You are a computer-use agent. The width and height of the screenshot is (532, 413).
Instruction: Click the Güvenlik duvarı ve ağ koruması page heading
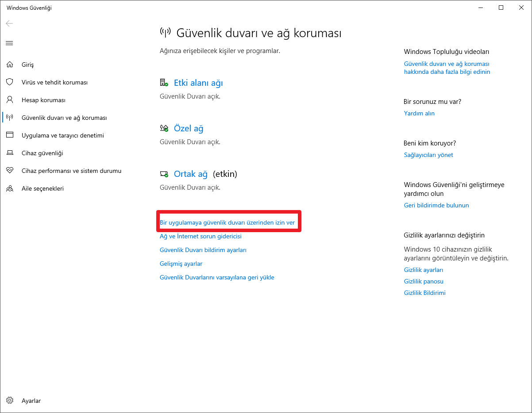pos(259,33)
